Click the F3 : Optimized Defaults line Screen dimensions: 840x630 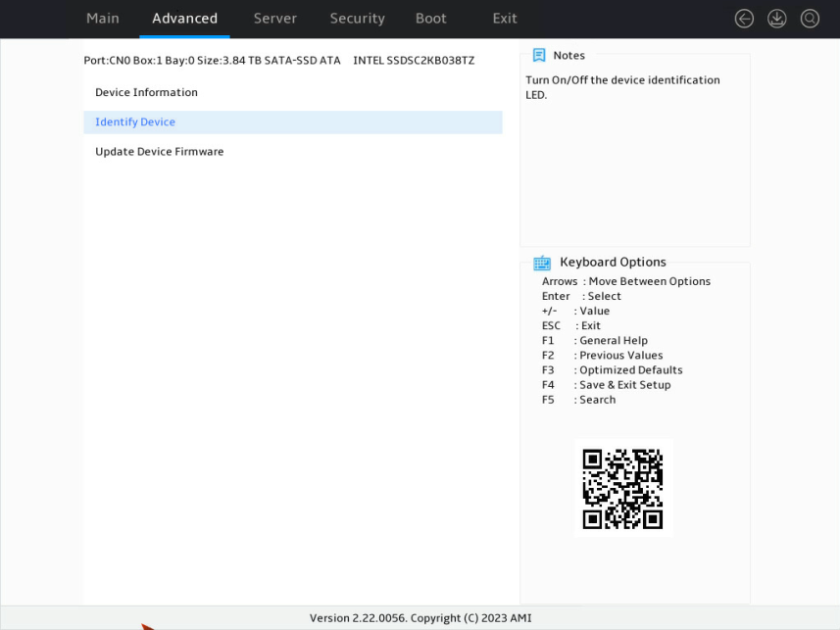[x=612, y=370]
